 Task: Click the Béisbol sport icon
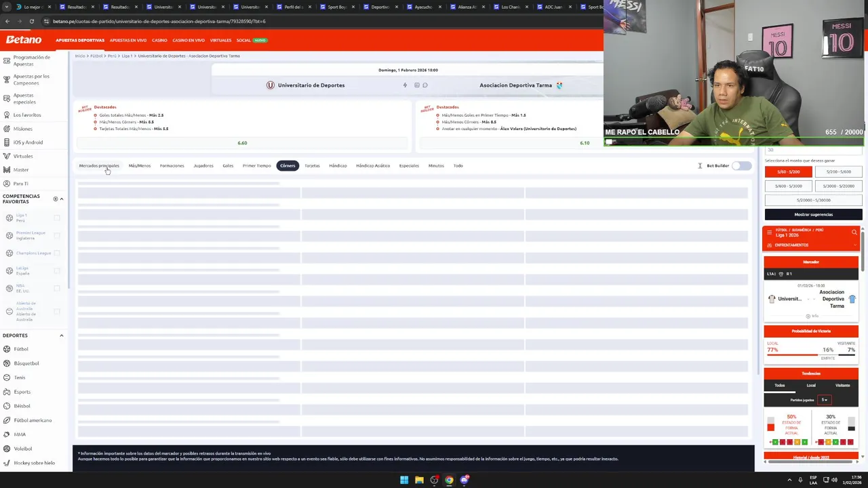pyautogui.click(x=7, y=406)
